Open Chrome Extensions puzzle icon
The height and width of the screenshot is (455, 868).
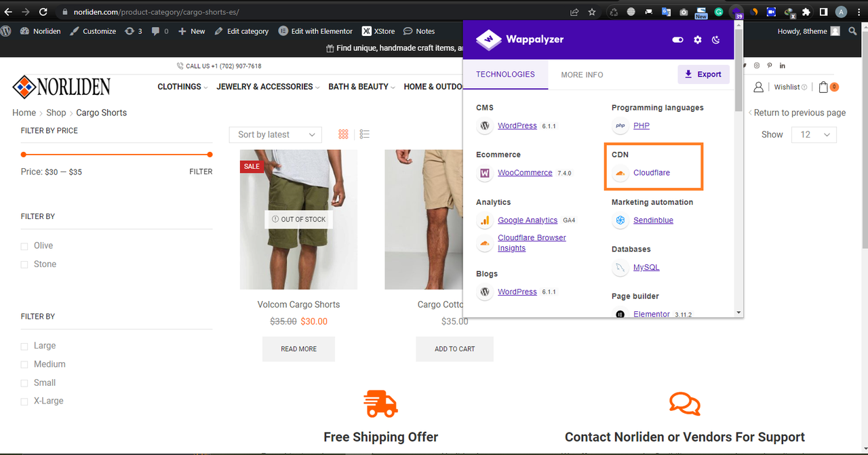click(806, 12)
